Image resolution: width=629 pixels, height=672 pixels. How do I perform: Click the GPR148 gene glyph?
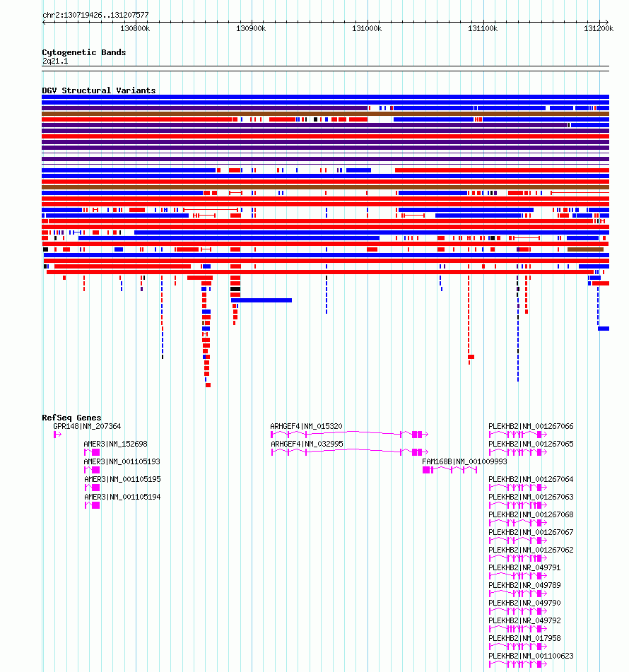click(x=57, y=435)
